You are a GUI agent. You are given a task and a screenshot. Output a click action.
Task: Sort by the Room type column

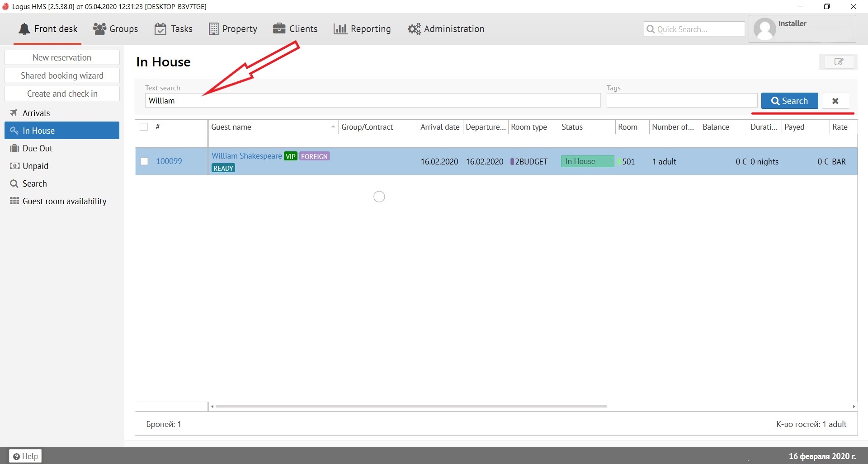(x=533, y=127)
